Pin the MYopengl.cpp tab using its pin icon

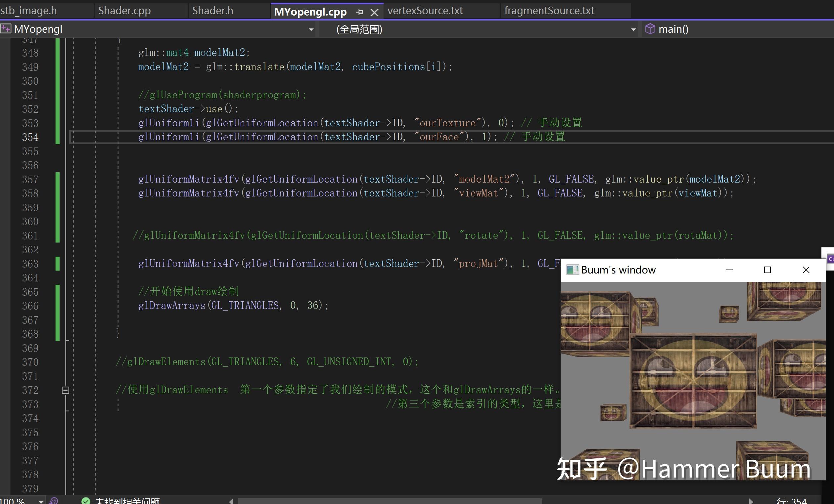[x=359, y=12]
